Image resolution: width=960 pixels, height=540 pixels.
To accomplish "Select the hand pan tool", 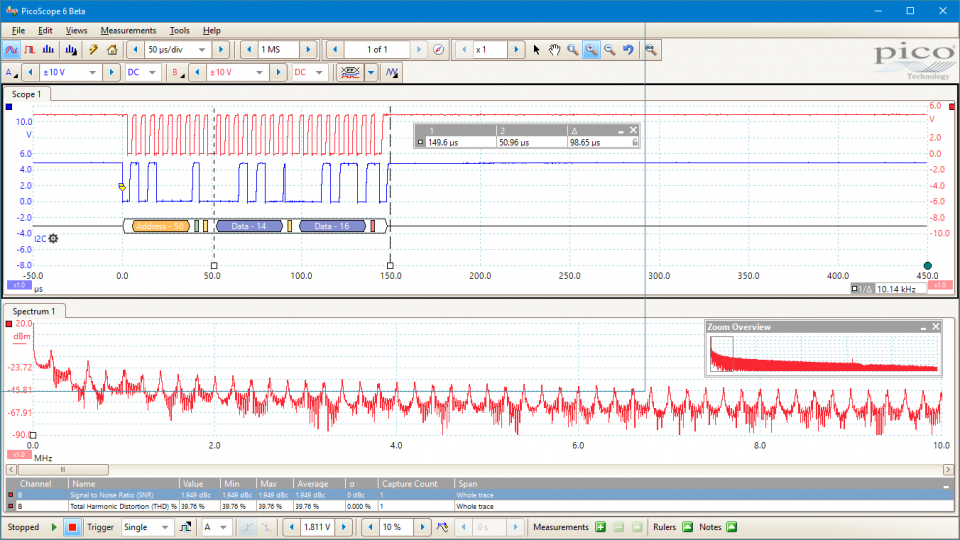I will coord(554,49).
